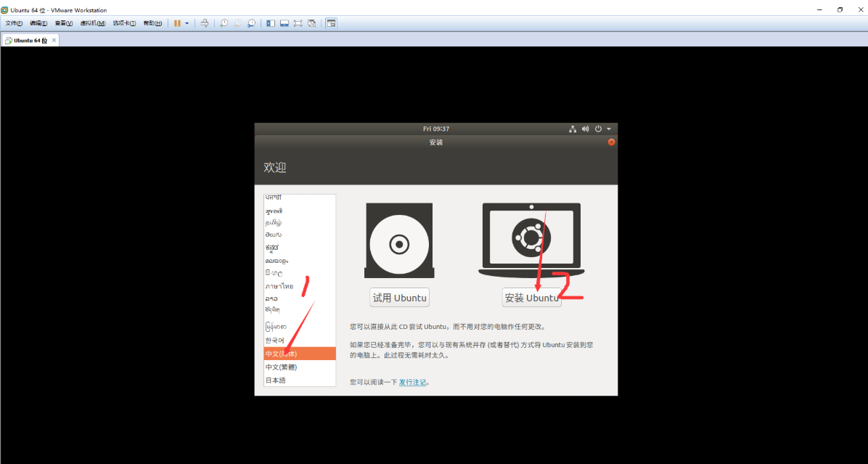Select 中文(简体) in language list

pos(300,354)
